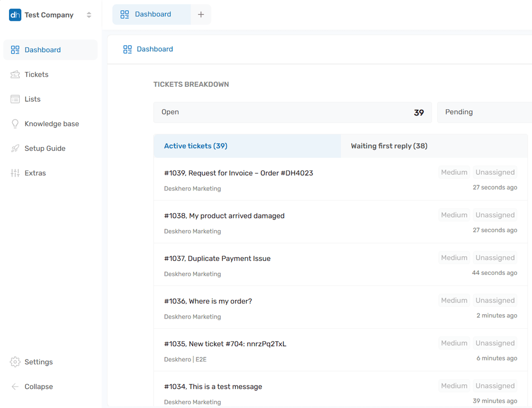Select the Extras sidebar item

point(36,173)
